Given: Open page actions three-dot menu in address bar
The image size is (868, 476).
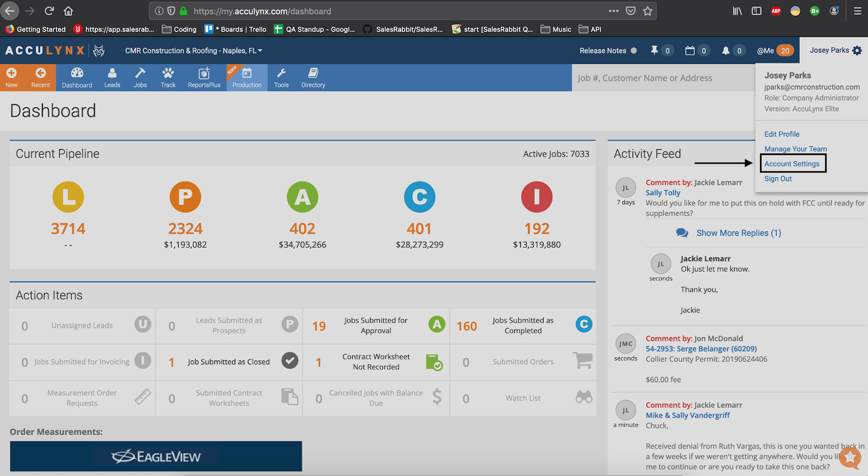Looking at the screenshot, I should (x=614, y=11).
